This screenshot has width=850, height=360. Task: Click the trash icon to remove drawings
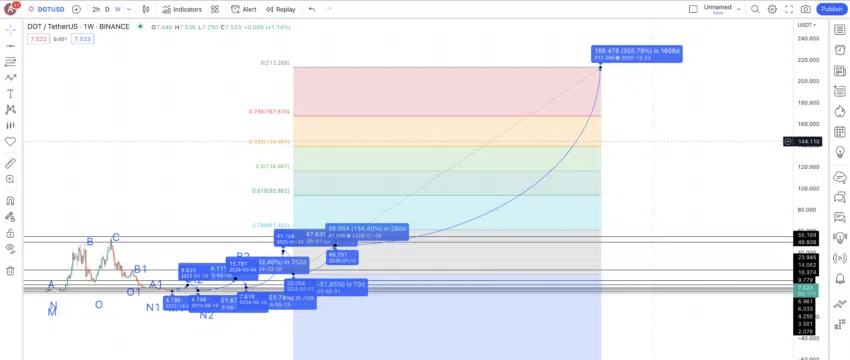point(10,271)
